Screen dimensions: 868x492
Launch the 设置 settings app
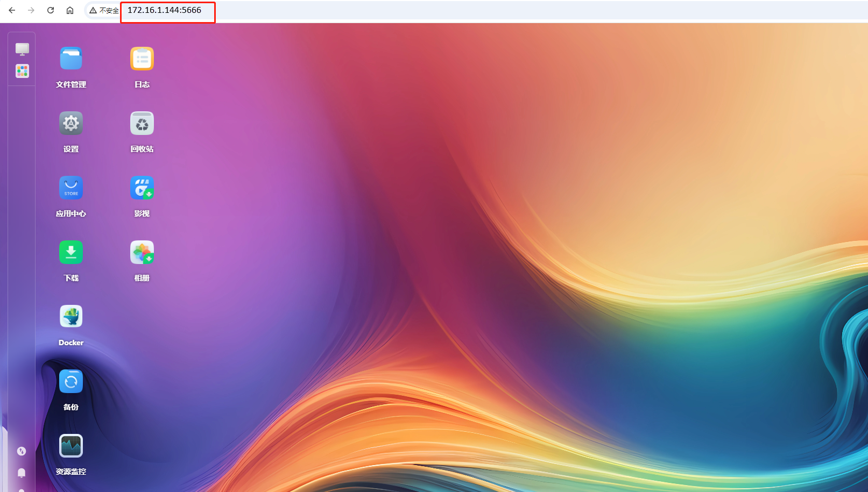click(71, 124)
